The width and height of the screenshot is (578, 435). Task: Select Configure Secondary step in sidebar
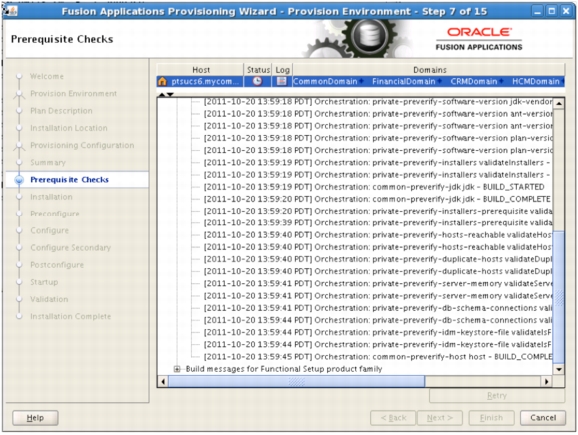click(x=70, y=248)
